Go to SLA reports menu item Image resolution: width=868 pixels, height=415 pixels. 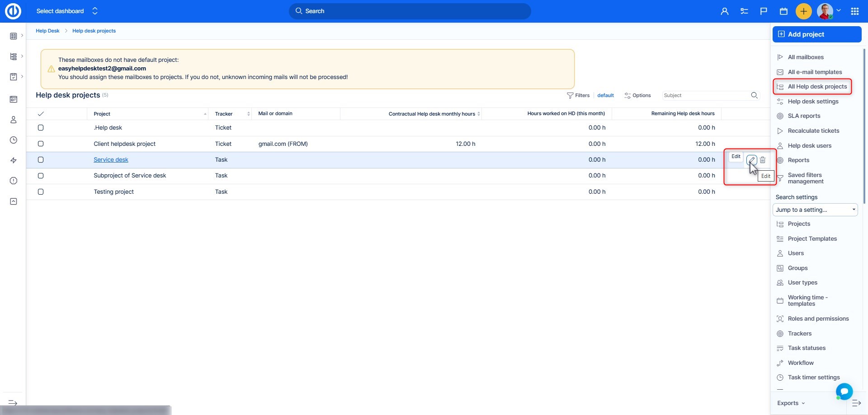coord(803,116)
